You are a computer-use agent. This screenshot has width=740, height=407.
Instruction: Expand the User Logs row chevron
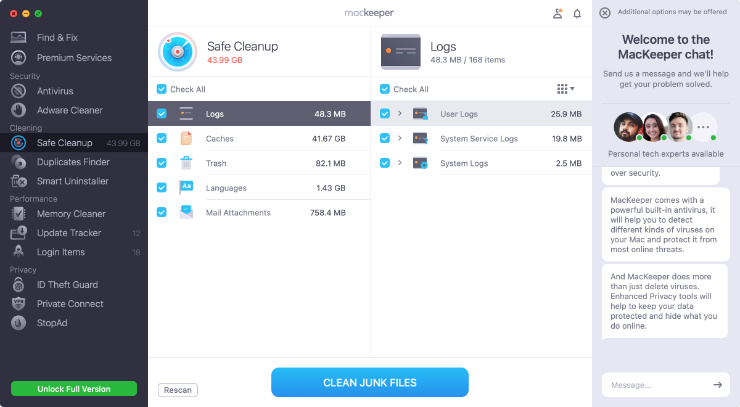tap(400, 113)
